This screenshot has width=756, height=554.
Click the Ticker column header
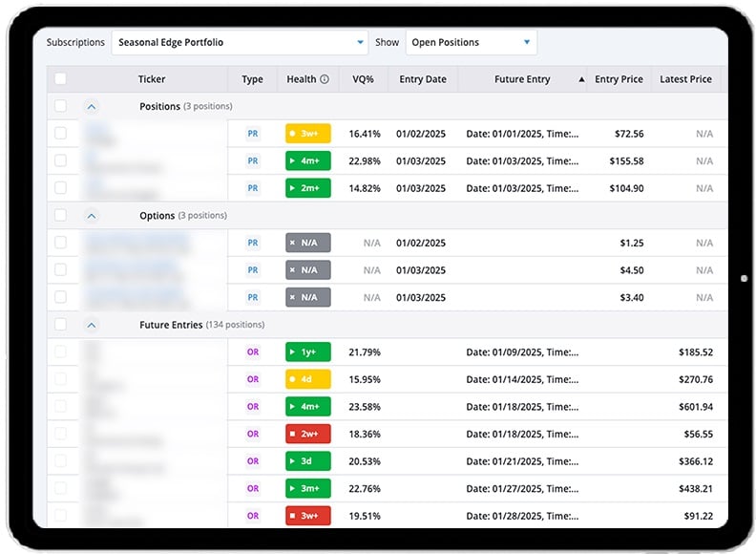[152, 79]
